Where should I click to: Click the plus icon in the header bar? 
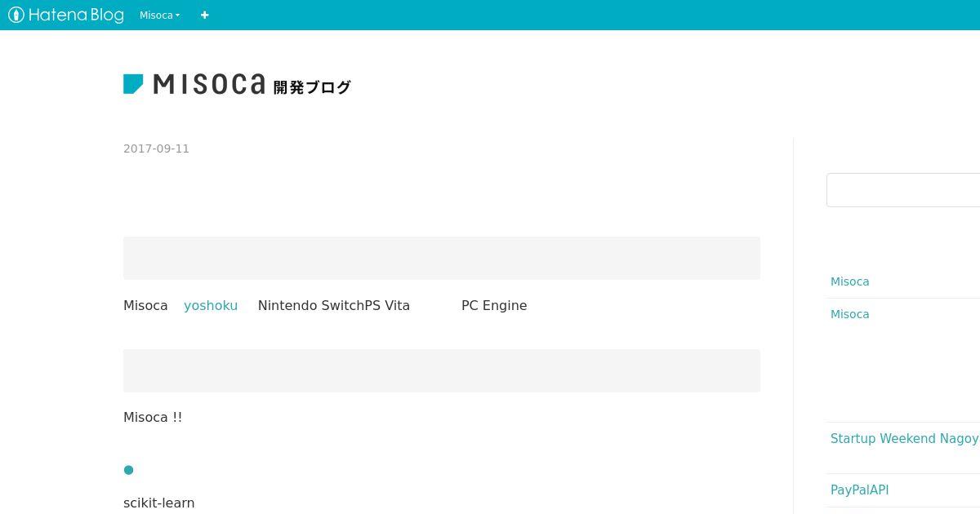pos(204,15)
